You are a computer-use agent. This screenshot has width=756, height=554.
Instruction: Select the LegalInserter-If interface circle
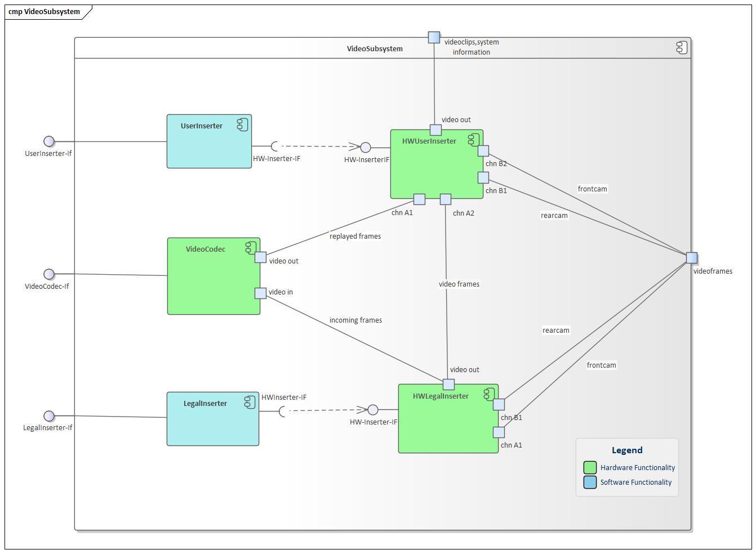click(x=49, y=416)
